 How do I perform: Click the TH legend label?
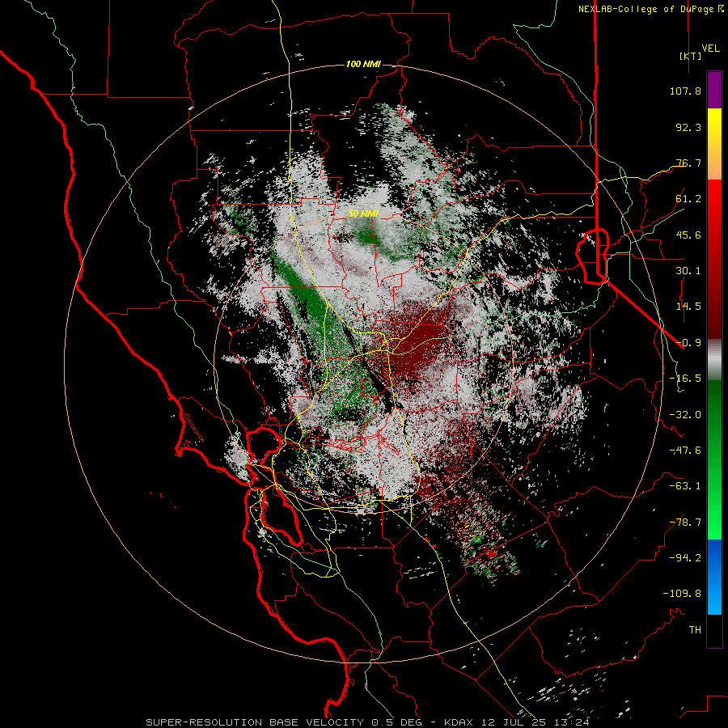coord(695,629)
